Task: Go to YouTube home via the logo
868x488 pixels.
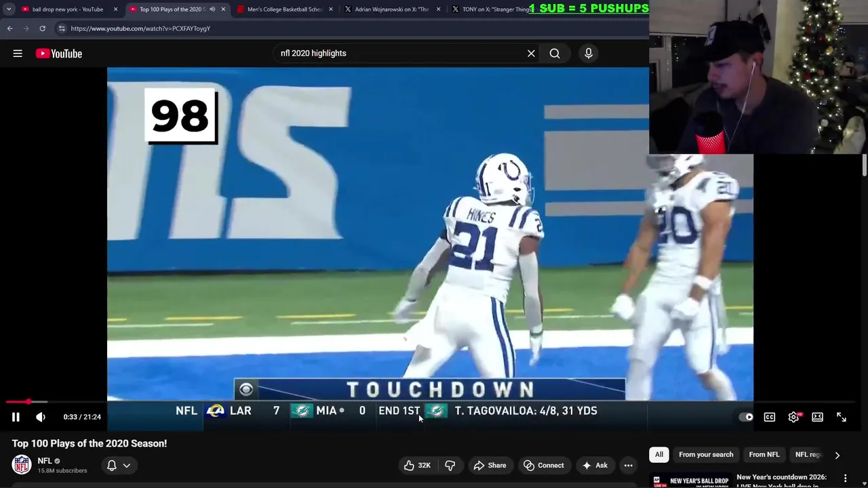Action: 59,54
